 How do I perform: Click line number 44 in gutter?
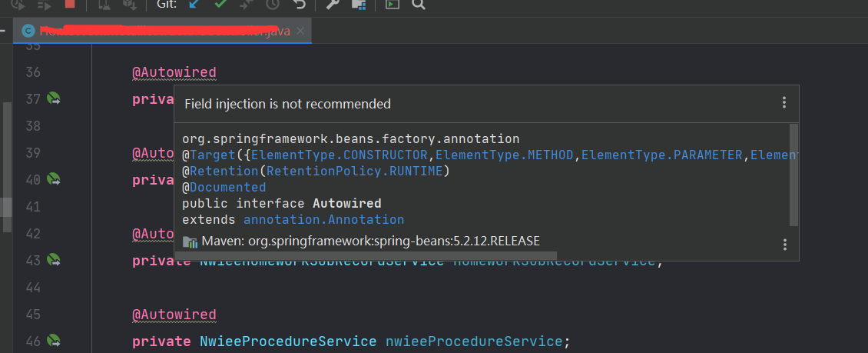click(33, 287)
